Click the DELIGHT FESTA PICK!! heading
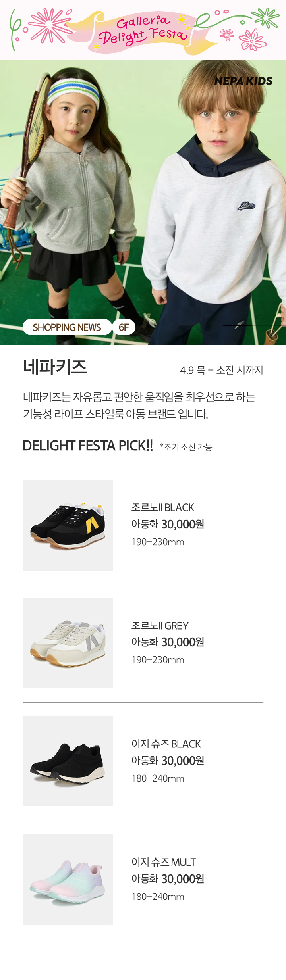286x980 pixels. tap(88, 446)
